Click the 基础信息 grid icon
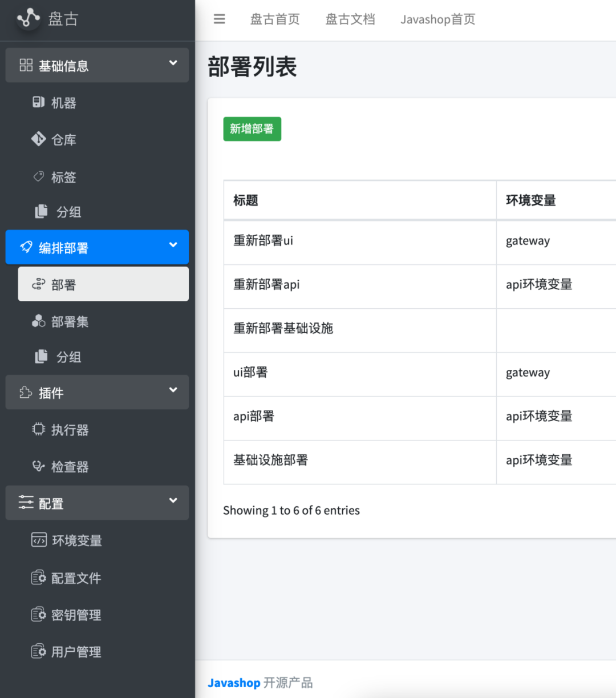The image size is (616, 698). point(26,65)
